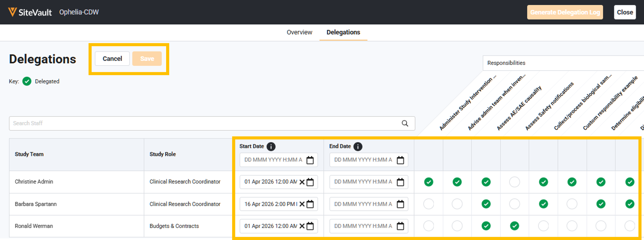The width and height of the screenshot is (644, 240).
Task: Toggle Christine Admin's Advise admin team delegation
Action: [x=457, y=182]
